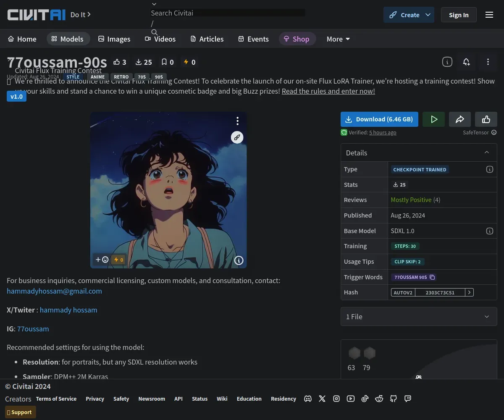The height and width of the screenshot is (420, 504).
Task: Expand the Create button dropdown arrow
Action: pyautogui.click(x=428, y=15)
